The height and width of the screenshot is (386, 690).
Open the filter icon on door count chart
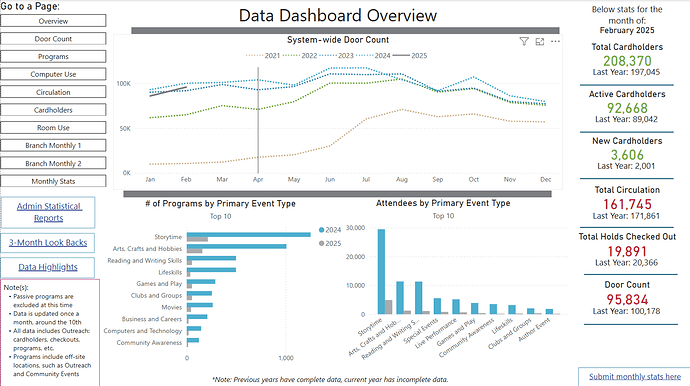point(524,41)
